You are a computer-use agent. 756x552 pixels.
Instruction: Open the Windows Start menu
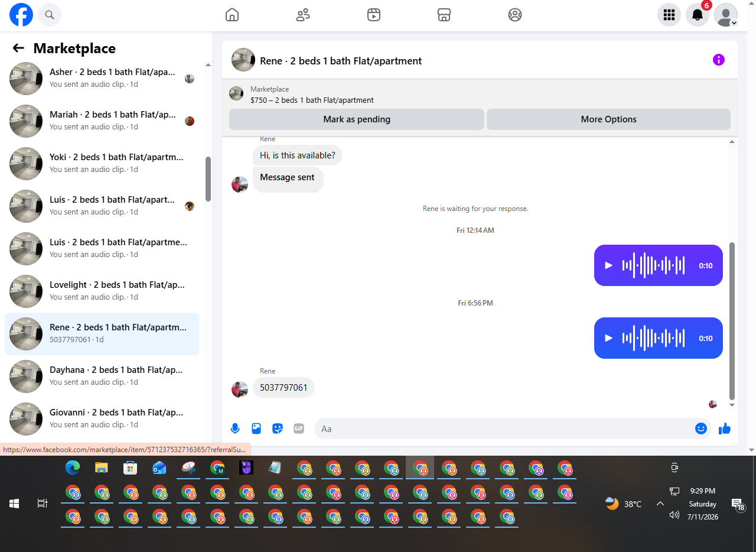point(14,504)
